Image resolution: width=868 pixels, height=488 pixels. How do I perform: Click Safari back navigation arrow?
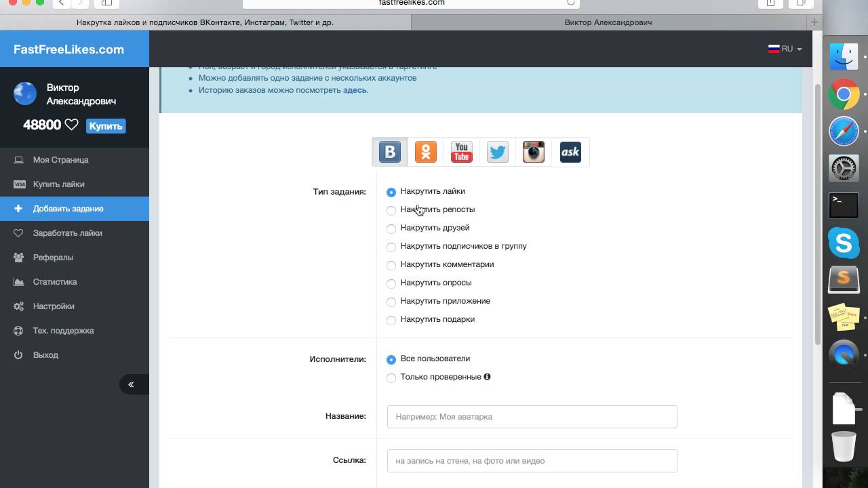(x=62, y=3)
